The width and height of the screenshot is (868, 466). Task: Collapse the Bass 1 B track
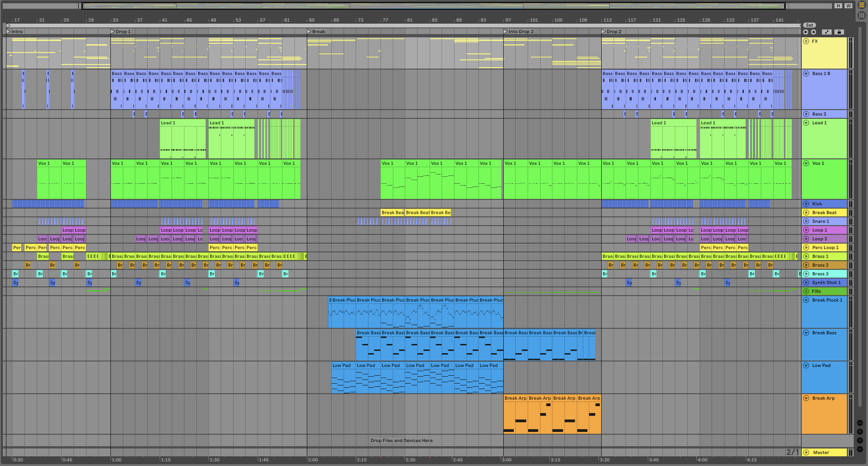coord(806,74)
